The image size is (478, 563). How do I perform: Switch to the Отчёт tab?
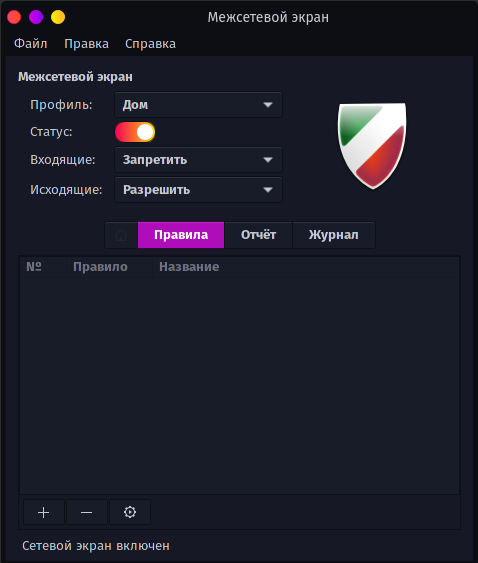tap(258, 235)
